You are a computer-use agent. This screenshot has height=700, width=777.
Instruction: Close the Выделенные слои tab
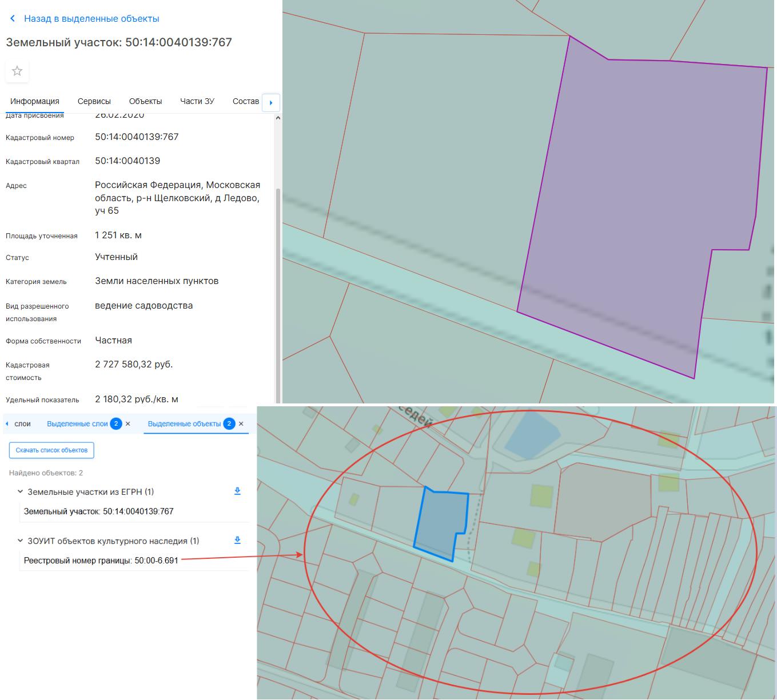(x=128, y=424)
